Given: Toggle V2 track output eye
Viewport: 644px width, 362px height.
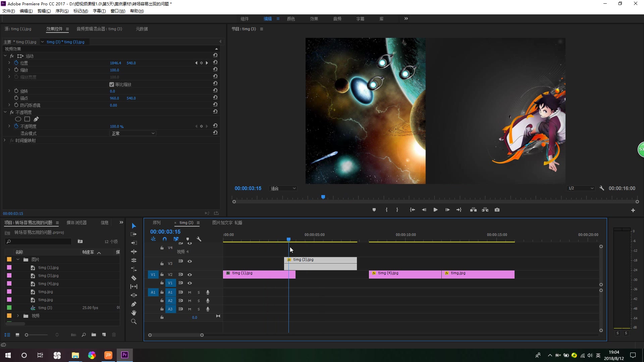Looking at the screenshot, I should coord(190,275).
